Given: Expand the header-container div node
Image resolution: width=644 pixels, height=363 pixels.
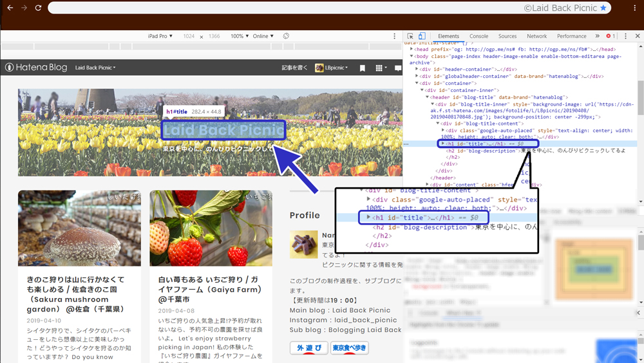Looking at the screenshot, I should coord(417,69).
